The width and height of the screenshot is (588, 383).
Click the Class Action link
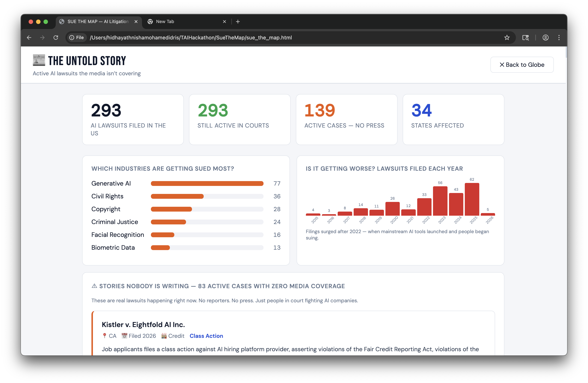click(206, 336)
